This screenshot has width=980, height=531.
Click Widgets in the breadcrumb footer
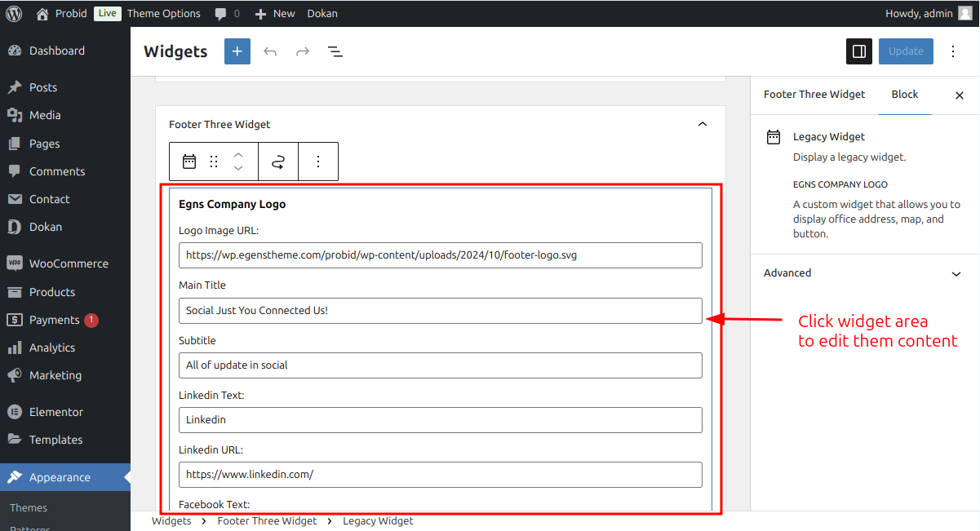point(171,520)
